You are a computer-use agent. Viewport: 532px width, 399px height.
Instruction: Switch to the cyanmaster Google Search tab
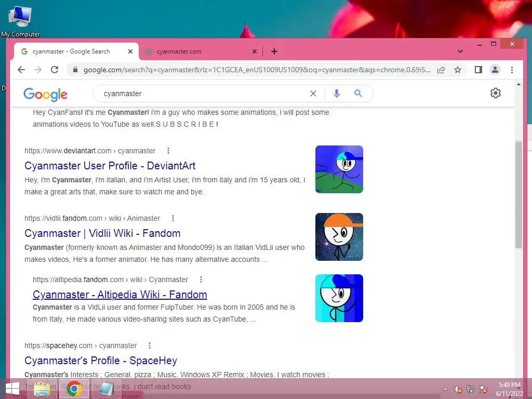pyautogui.click(x=72, y=51)
